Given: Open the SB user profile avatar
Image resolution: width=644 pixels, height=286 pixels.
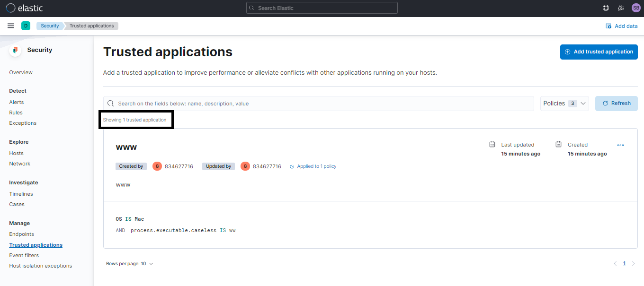Looking at the screenshot, I should [x=636, y=8].
